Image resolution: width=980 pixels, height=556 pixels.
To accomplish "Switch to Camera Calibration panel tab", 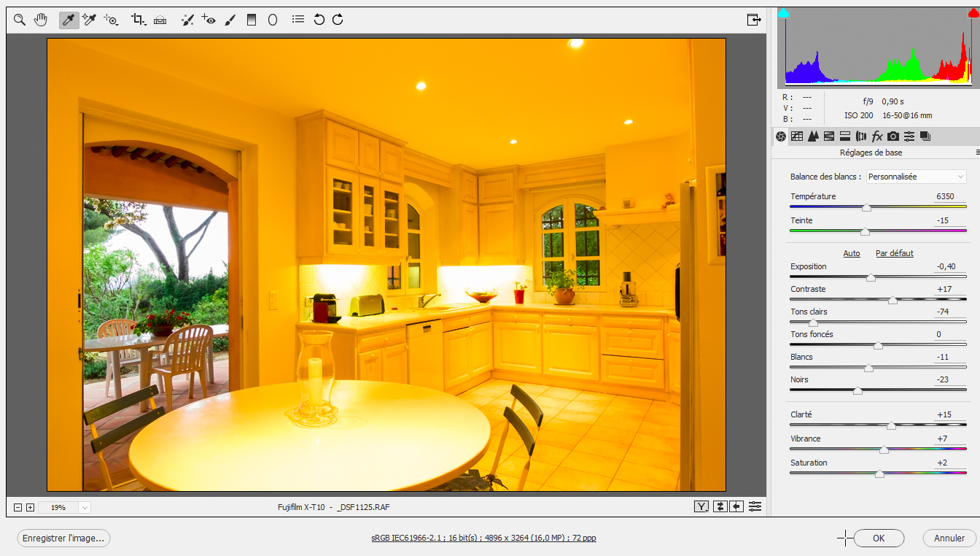I will click(x=893, y=136).
